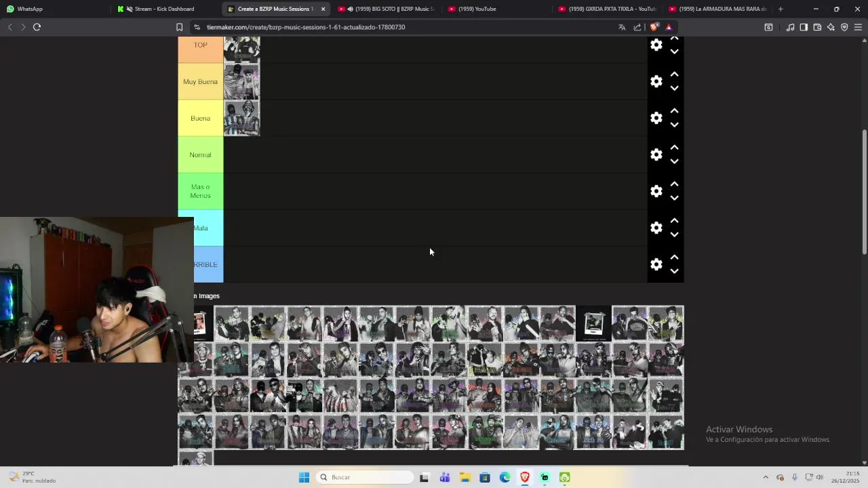Move Buena row up with arrow
The height and width of the screenshot is (488, 868).
pos(674,111)
